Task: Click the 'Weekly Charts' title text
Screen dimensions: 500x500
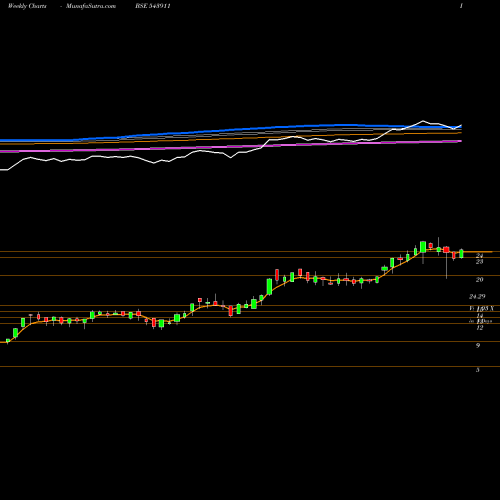Action: click(x=27, y=6)
